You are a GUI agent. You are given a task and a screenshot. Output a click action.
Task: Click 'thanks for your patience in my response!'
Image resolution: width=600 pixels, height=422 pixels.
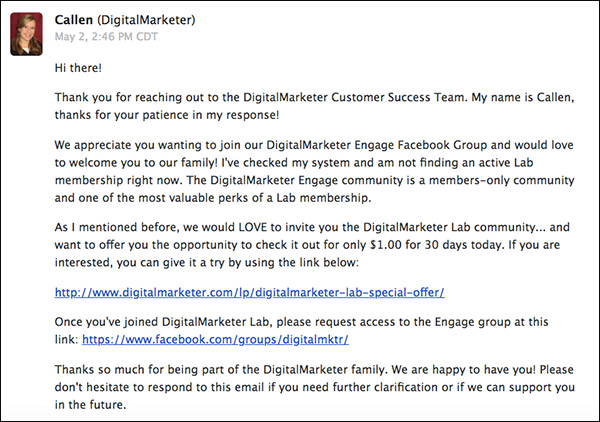click(167, 115)
